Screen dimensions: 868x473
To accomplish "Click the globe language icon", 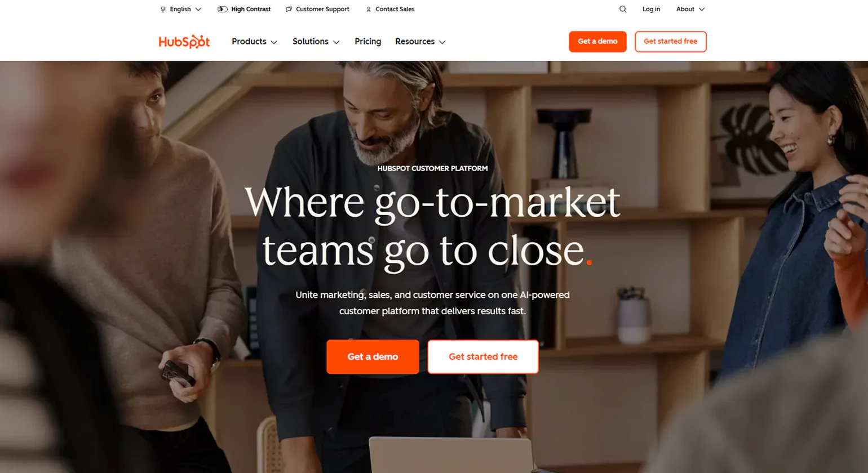I will click(x=163, y=10).
